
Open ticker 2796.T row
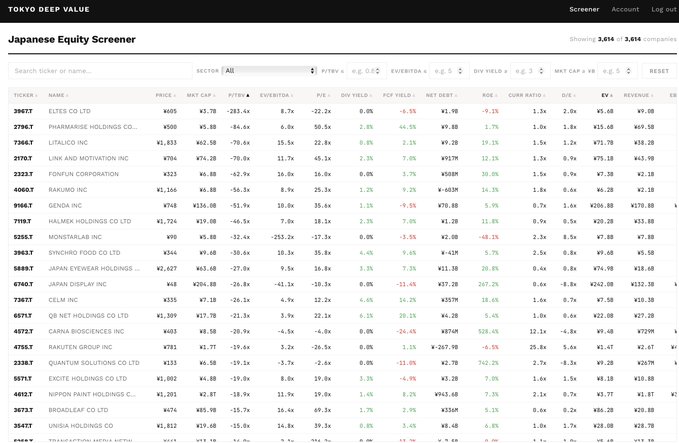click(x=23, y=127)
